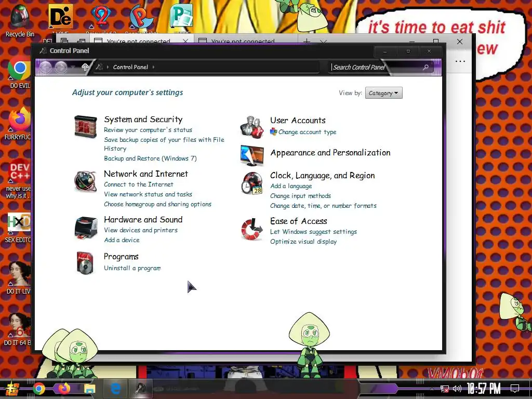The width and height of the screenshot is (532, 399).
Task: Click Uninstall a program
Action: (x=132, y=268)
